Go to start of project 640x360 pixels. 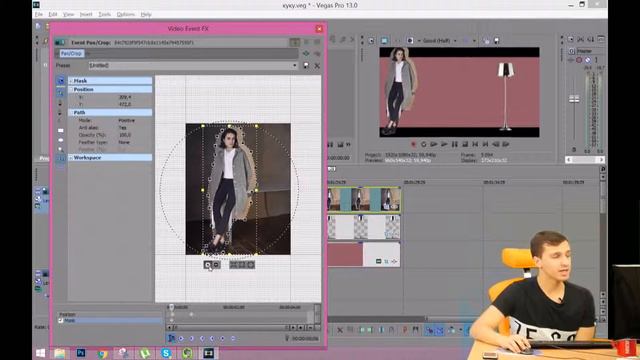tap(475, 144)
